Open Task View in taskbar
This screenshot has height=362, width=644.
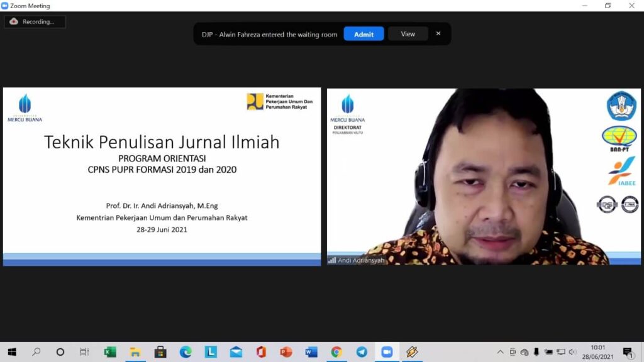(x=84, y=352)
